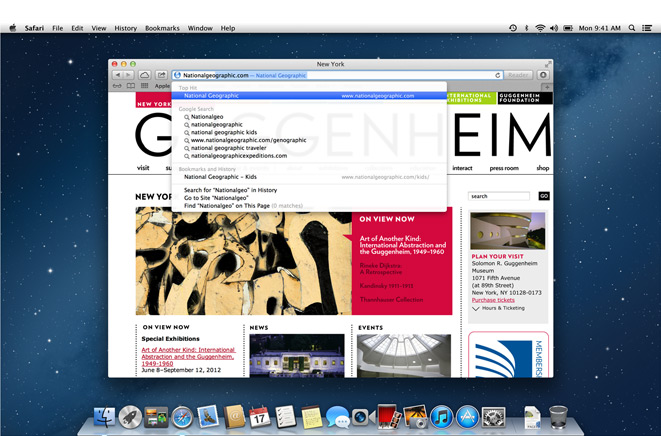
Task: Click the Share button in Safari toolbar
Action: click(160, 75)
